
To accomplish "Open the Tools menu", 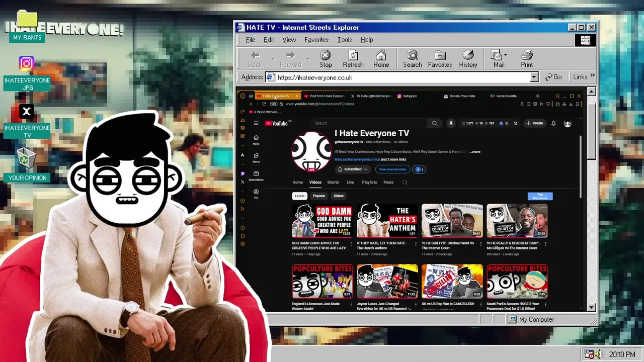I will pos(344,40).
